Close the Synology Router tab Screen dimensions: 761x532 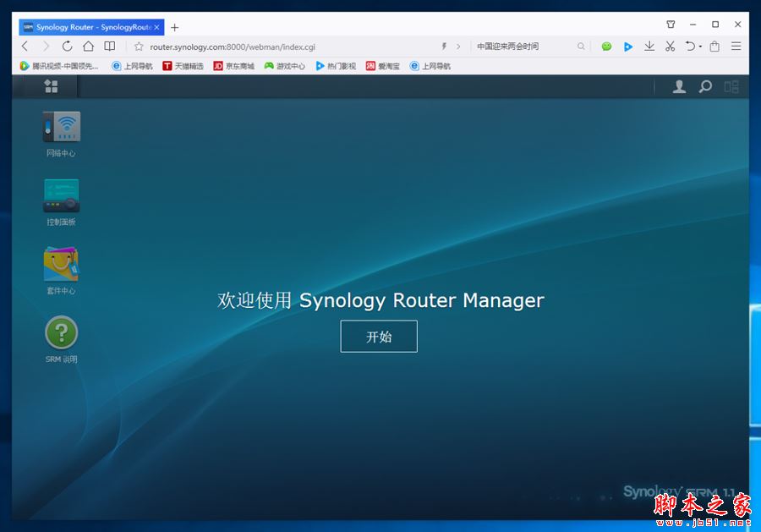(156, 27)
